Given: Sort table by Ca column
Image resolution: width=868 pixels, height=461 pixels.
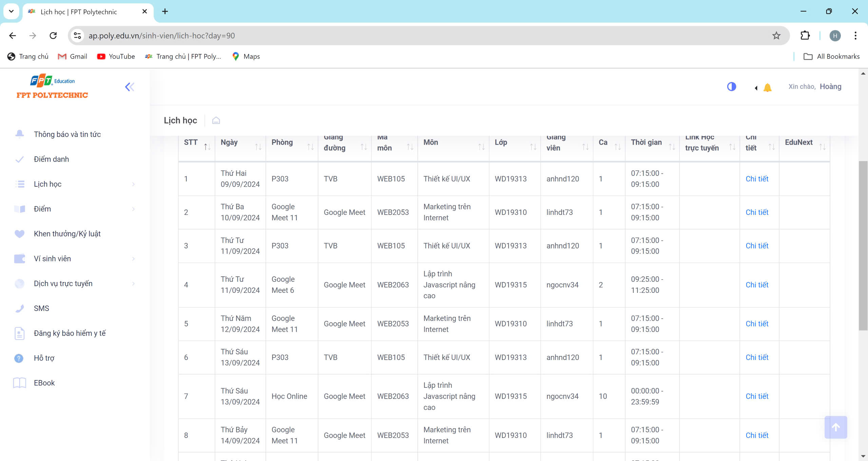Looking at the screenshot, I should point(617,146).
